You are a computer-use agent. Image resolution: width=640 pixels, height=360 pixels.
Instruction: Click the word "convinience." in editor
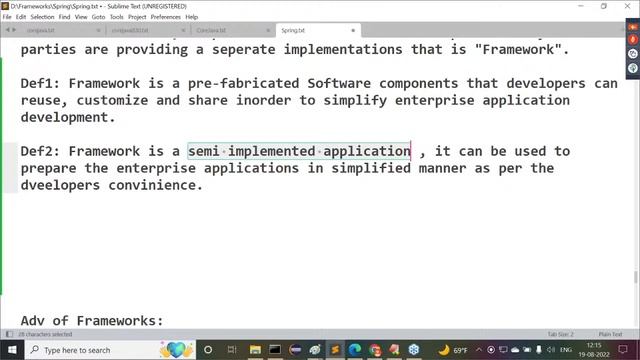[x=156, y=185]
